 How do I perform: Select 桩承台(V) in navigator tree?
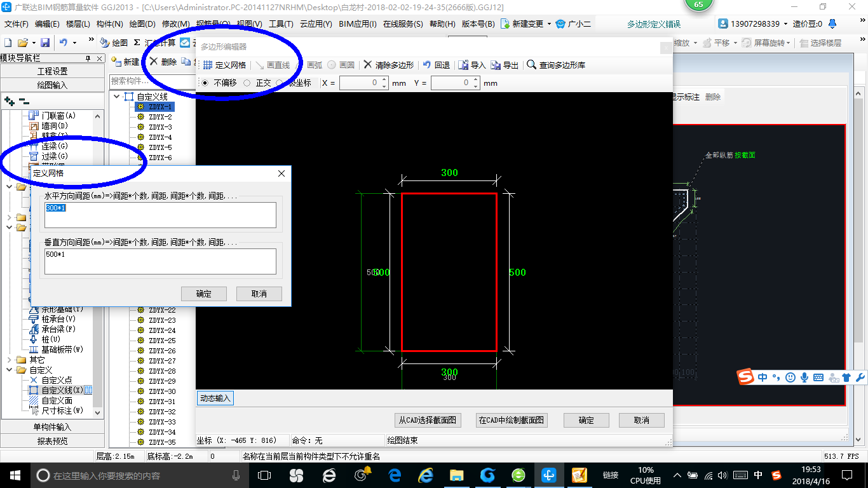click(53, 319)
